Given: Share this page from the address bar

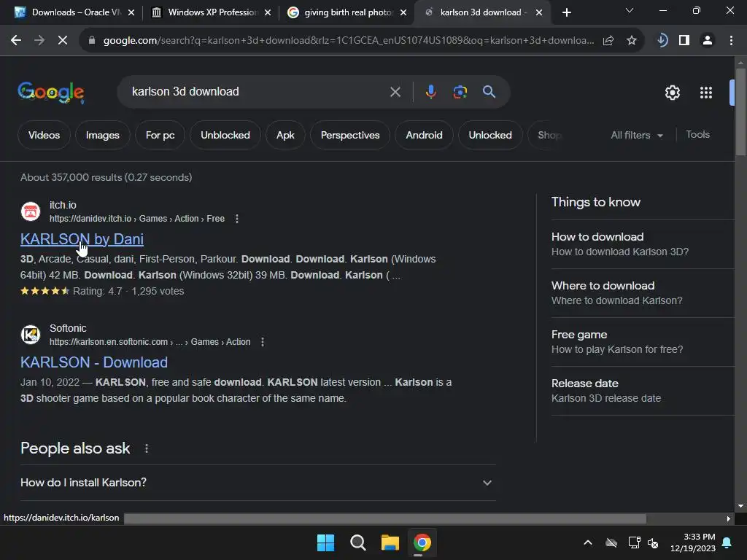Looking at the screenshot, I should pos(608,41).
